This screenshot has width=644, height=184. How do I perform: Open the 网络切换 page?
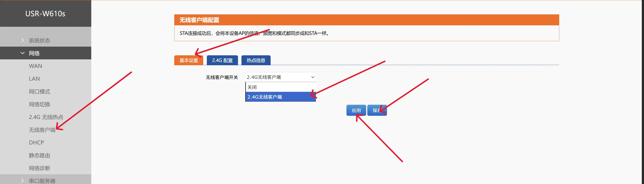coord(39,104)
